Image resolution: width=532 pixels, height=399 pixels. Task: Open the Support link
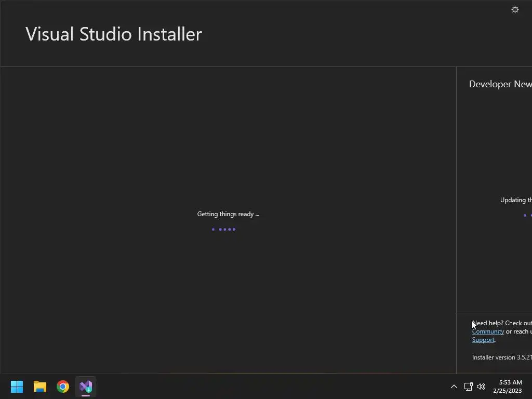coord(483,340)
